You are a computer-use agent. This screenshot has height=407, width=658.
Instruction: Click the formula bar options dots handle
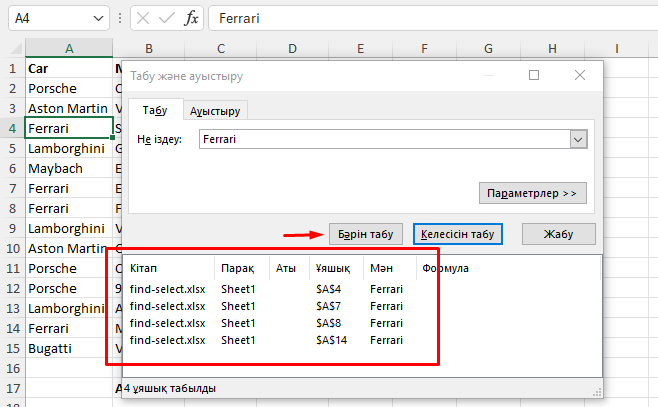point(120,18)
